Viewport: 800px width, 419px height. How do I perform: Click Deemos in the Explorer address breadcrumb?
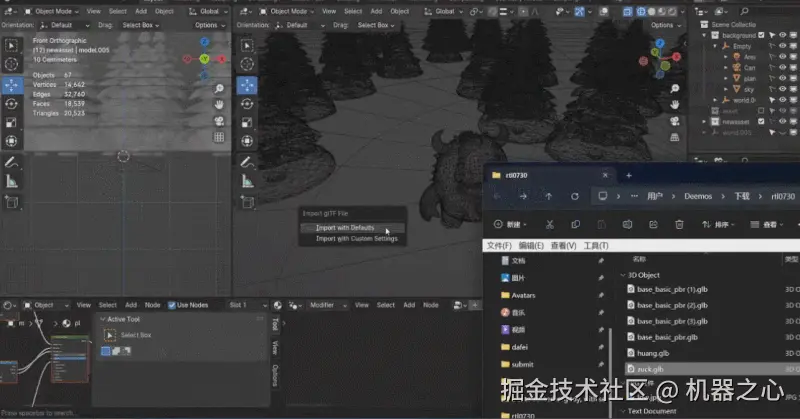(x=698, y=196)
